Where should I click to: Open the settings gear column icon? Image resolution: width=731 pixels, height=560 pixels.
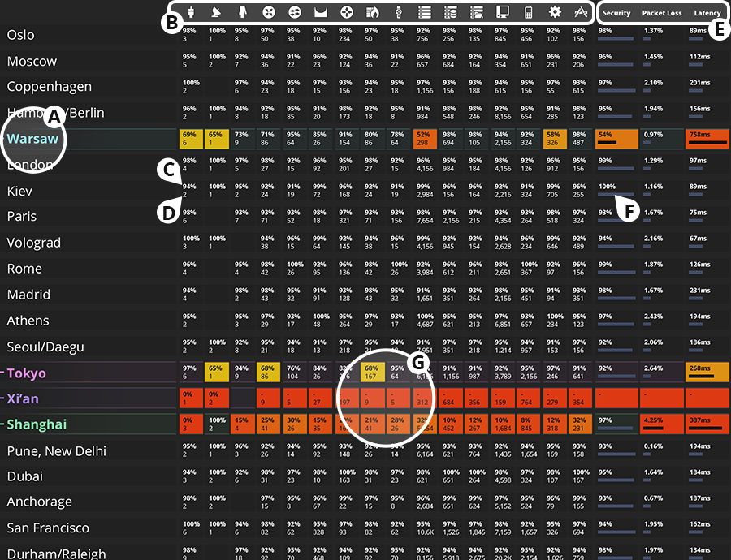(x=556, y=12)
